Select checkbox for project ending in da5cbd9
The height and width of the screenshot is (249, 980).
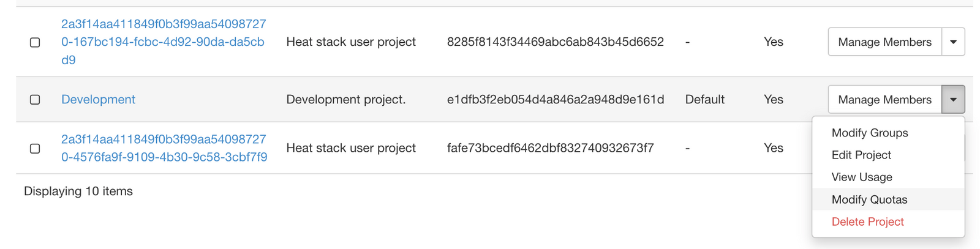[x=35, y=42]
